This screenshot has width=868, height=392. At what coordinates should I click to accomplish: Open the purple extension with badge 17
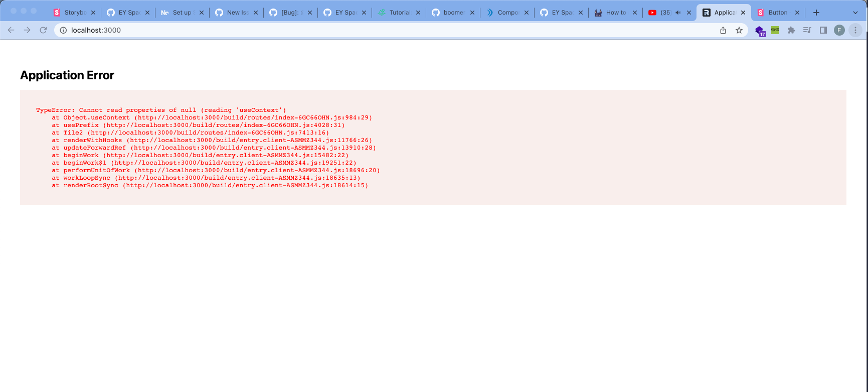760,31
